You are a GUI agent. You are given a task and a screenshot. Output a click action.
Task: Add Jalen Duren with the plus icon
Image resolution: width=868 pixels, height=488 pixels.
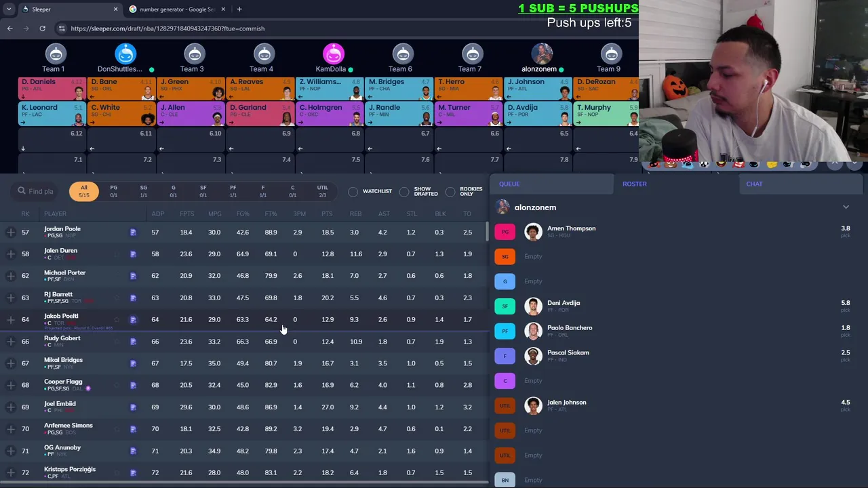click(x=11, y=254)
